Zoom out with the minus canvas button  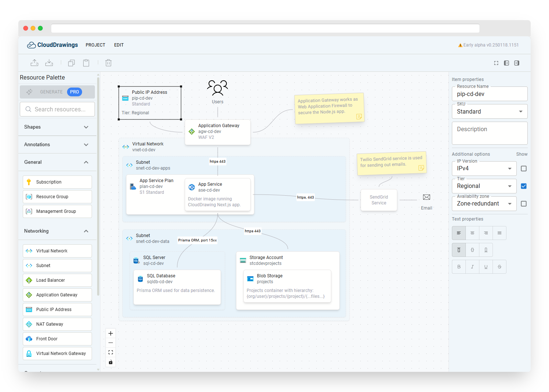click(111, 343)
